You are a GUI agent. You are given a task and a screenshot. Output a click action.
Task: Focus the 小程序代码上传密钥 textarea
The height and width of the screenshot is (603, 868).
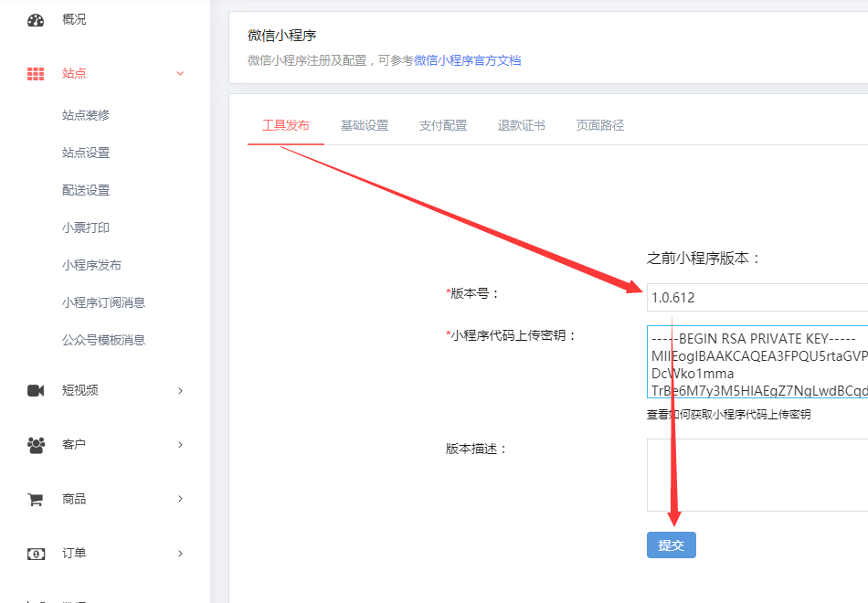coord(757,362)
